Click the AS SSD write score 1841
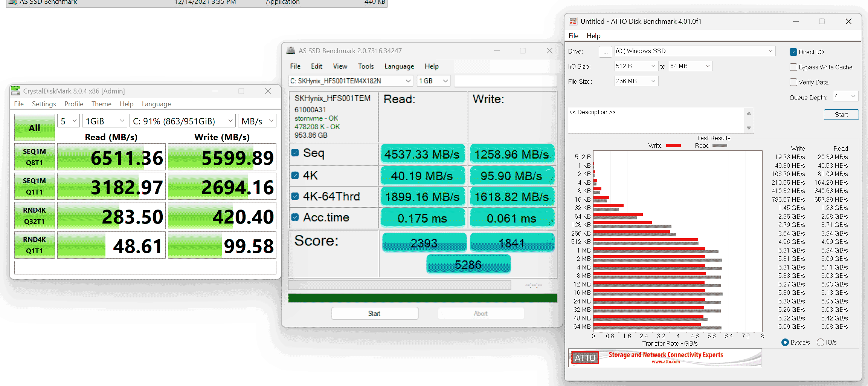 coord(512,243)
